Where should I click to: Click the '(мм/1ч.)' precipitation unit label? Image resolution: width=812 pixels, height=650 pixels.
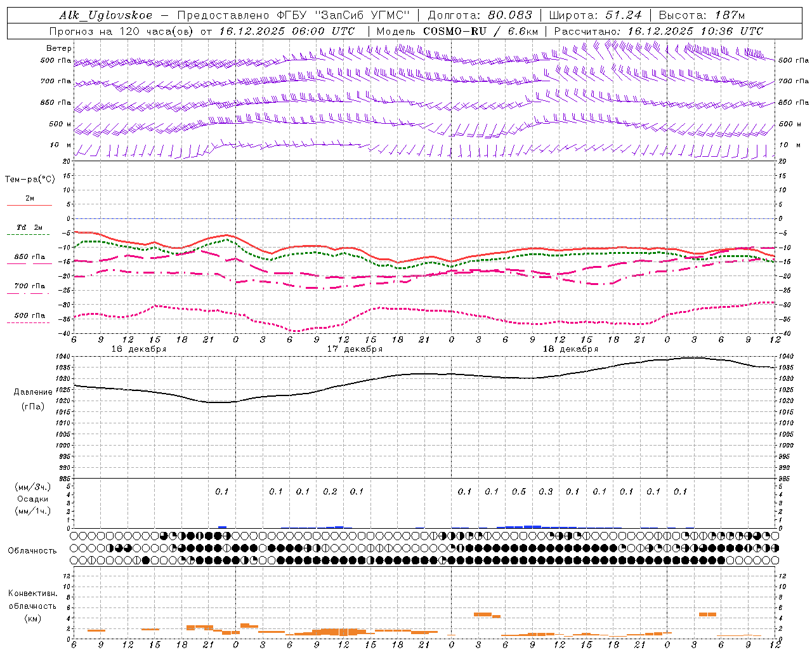click(x=33, y=511)
